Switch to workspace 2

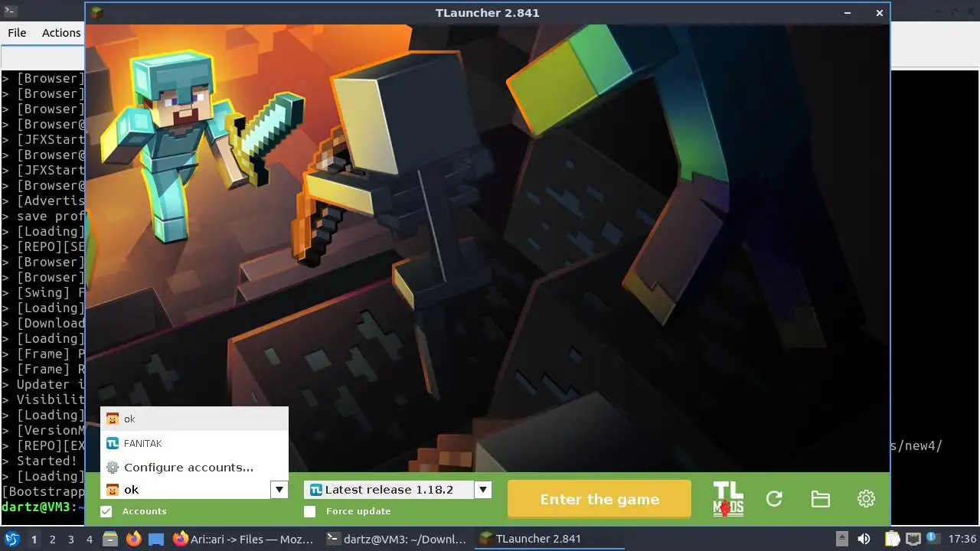52,539
